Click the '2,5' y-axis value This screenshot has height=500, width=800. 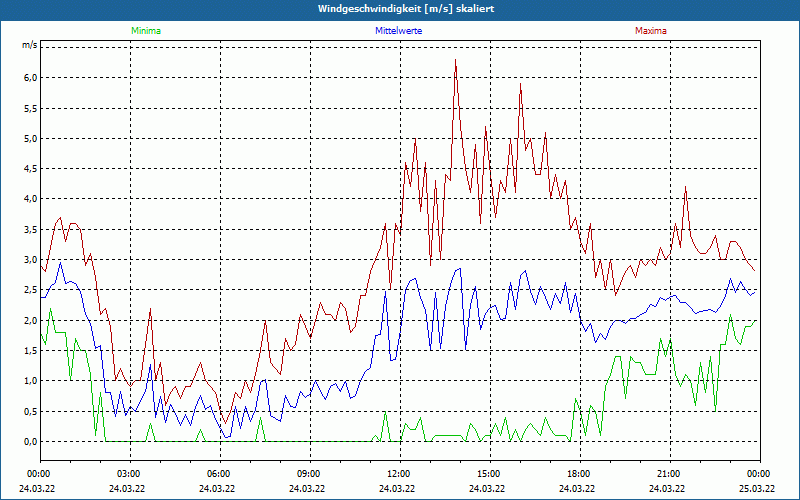tap(30, 290)
